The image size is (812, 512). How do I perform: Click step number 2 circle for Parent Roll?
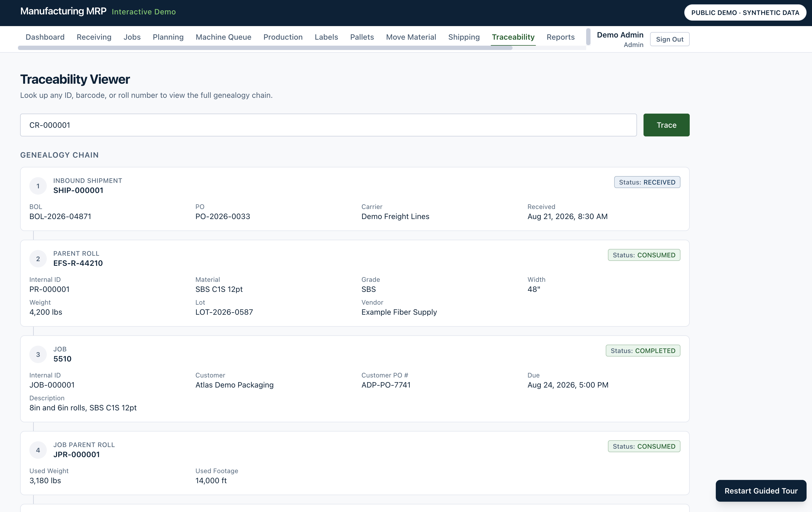(38, 259)
